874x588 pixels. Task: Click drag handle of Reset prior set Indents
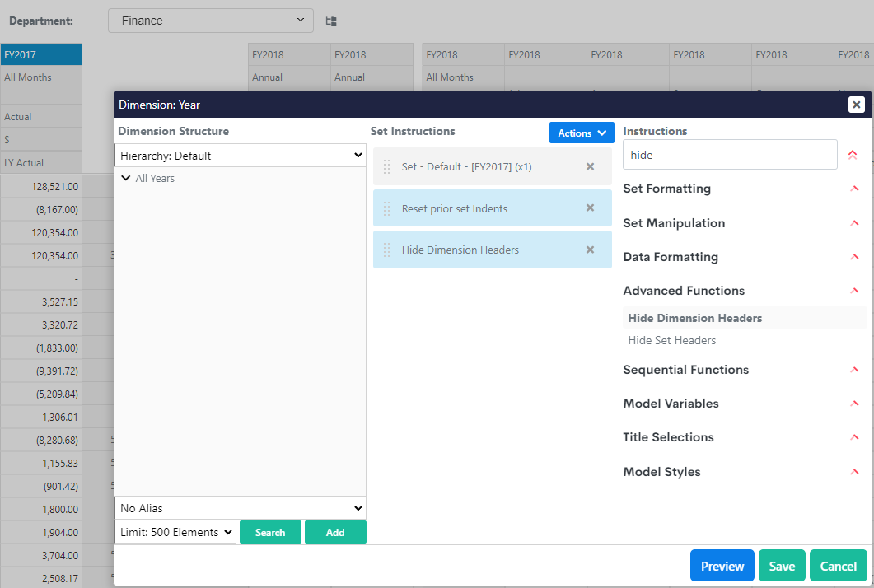click(387, 208)
